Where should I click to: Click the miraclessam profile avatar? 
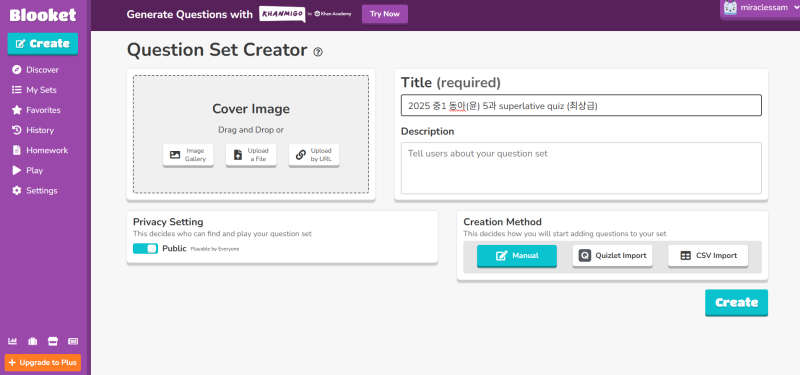pos(730,7)
